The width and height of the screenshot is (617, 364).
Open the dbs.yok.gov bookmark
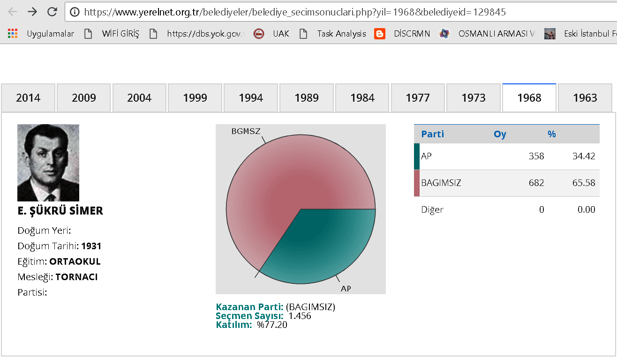[x=197, y=34]
